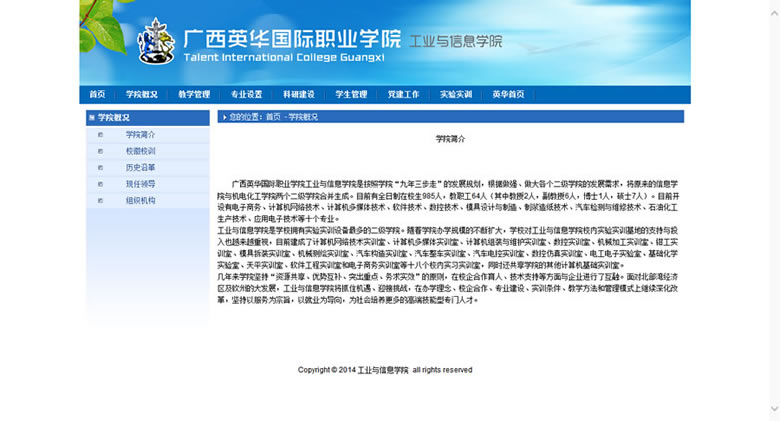The height and width of the screenshot is (421, 780).
Task: Click the college crest logo in header
Action: click(x=155, y=42)
